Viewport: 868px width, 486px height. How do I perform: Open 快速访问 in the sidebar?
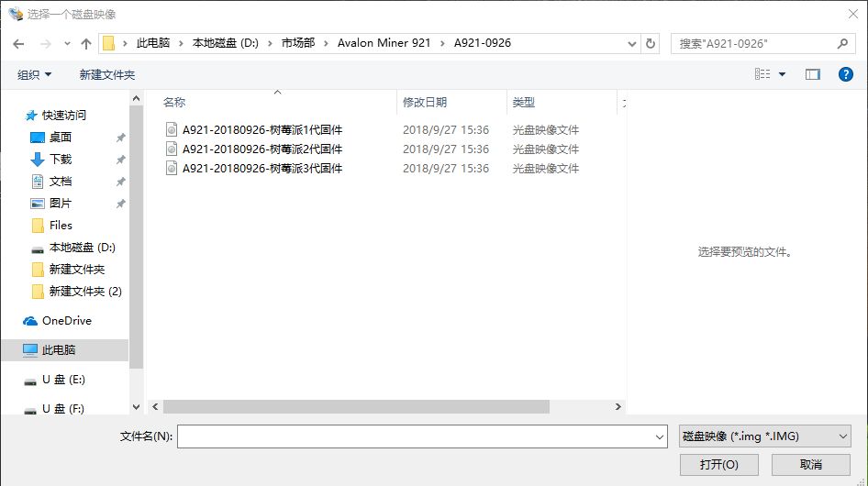[64, 116]
